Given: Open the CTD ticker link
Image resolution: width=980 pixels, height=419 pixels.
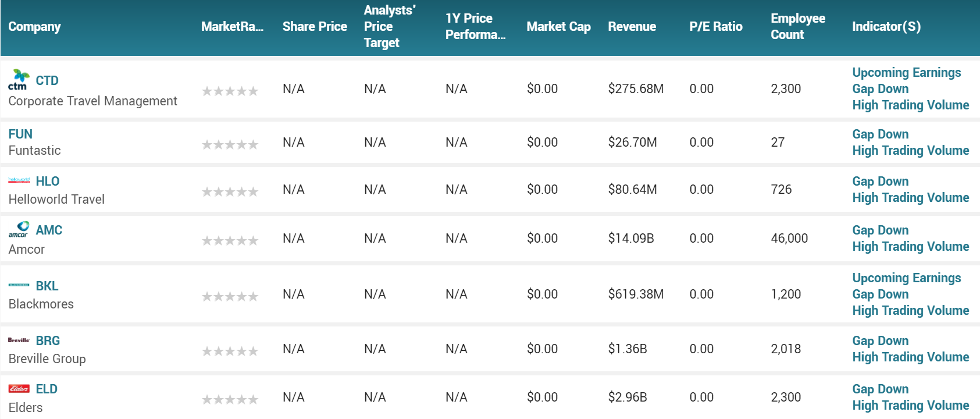Looking at the screenshot, I should 47,81.
